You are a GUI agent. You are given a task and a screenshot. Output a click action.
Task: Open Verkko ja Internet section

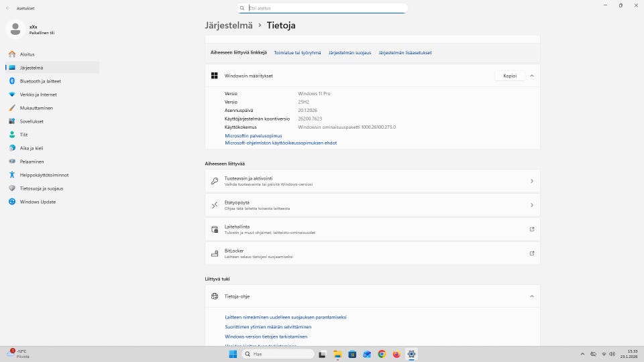(38, 95)
